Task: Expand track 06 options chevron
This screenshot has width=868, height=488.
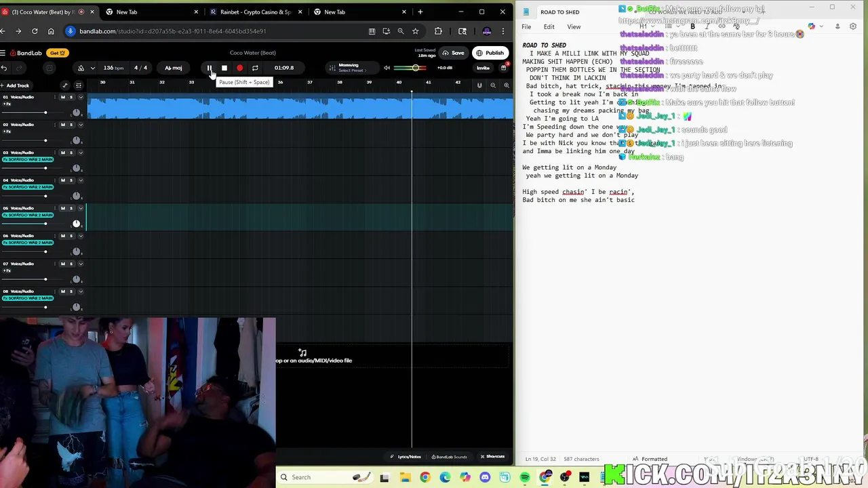Action: click(x=80, y=236)
